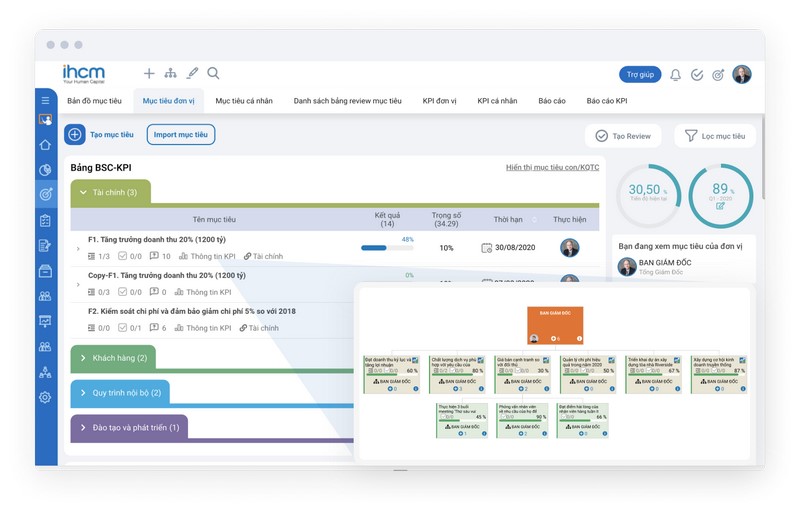This screenshot has width=800, height=514.
Task: Select the target goals icon in the sidebar
Action: tap(45, 194)
